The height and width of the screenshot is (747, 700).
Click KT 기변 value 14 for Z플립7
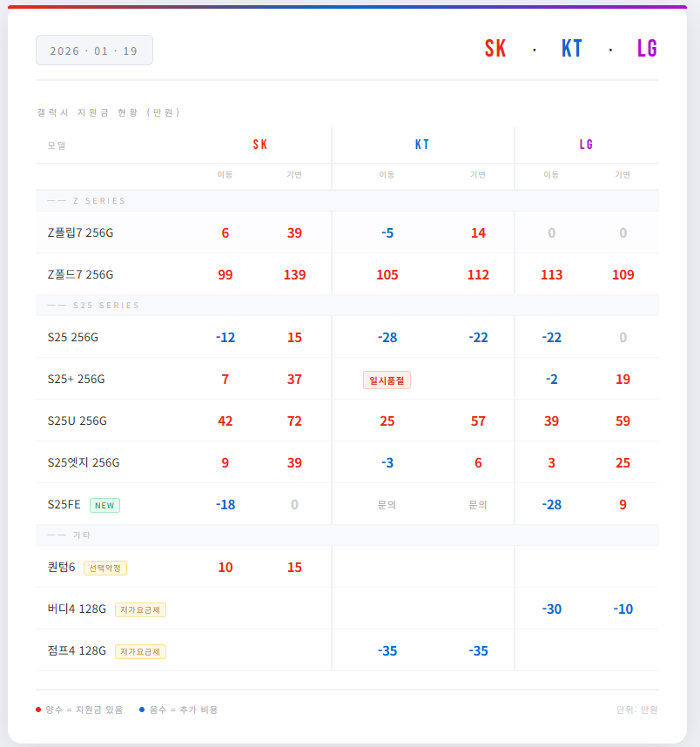click(479, 233)
